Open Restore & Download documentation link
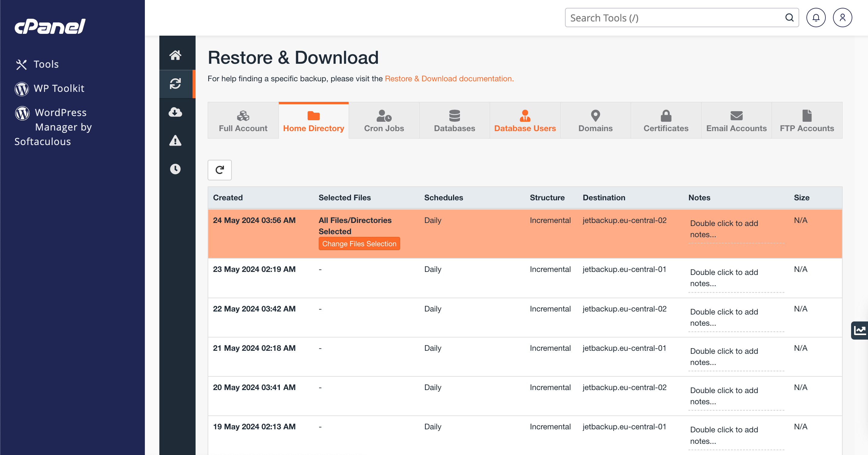The width and height of the screenshot is (868, 455). point(449,79)
